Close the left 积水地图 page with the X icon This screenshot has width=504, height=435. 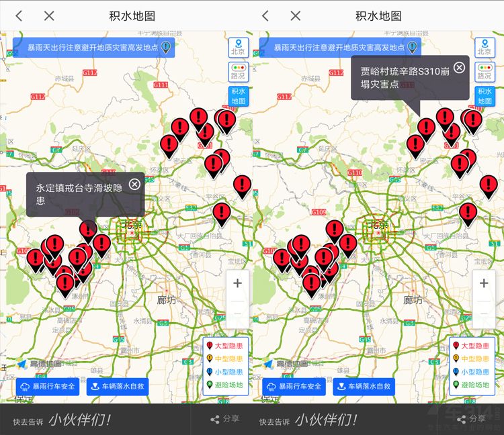49,15
